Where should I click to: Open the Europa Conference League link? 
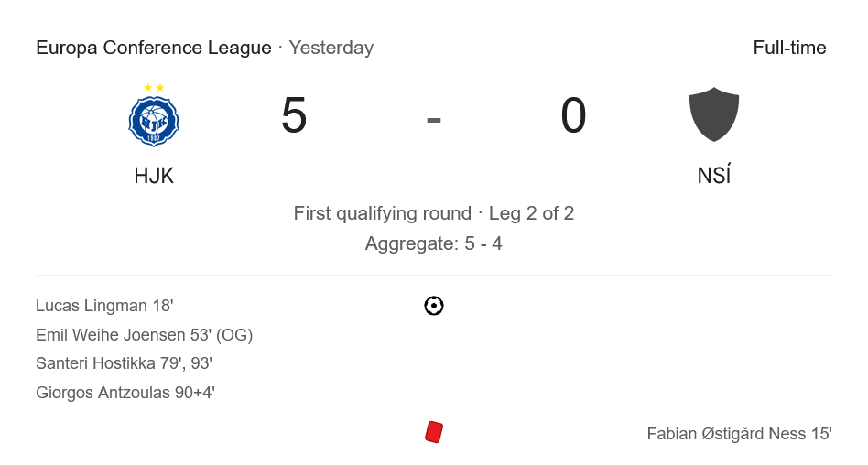pos(153,48)
